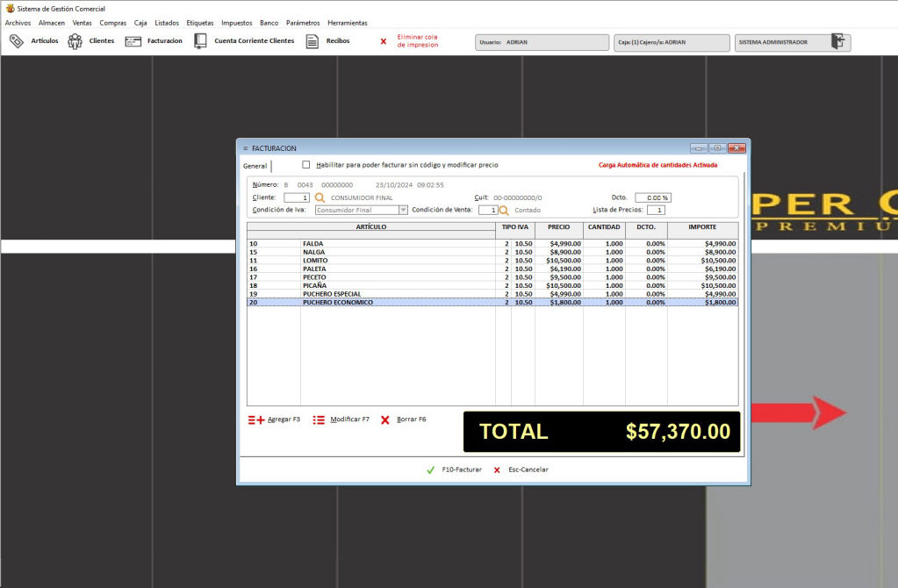
Task: Open the Impuestos menu
Action: [236, 23]
